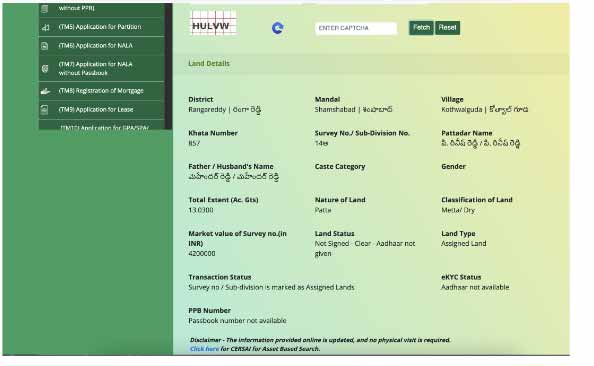Click the 'Metta/ Dry' classification value

click(x=458, y=210)
